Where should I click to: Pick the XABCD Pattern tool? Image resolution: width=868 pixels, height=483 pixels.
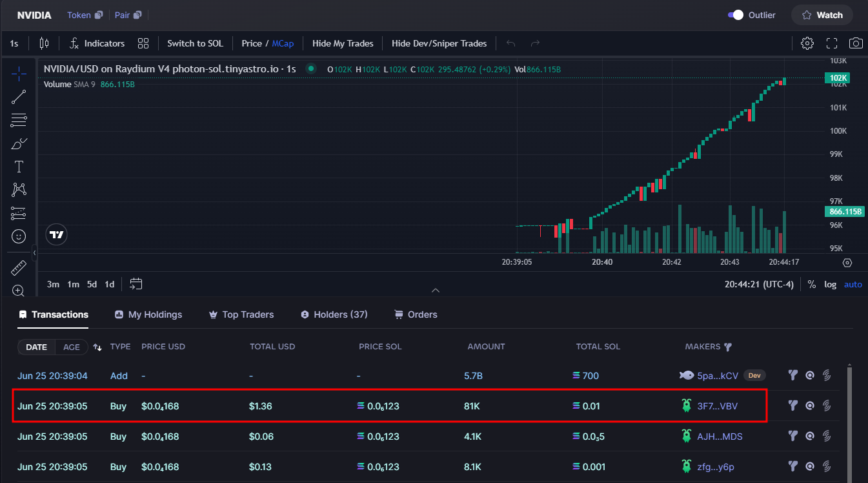tap(19, 189)
